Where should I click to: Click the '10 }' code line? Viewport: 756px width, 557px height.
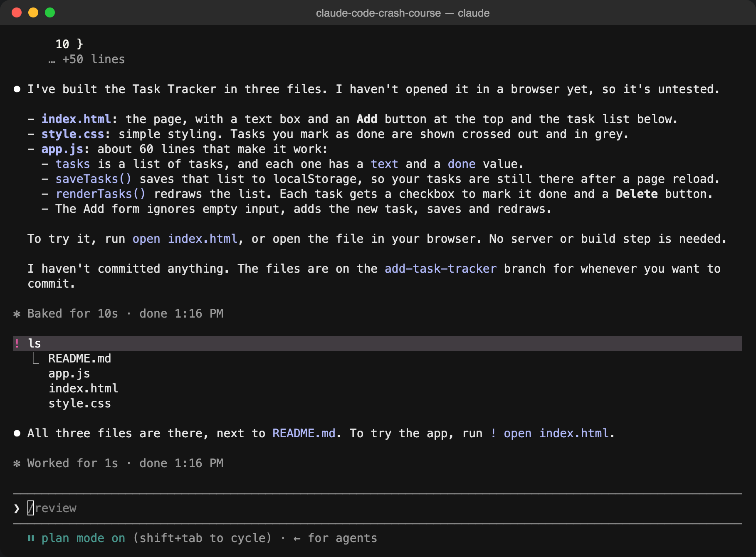(x=69, y=44)
